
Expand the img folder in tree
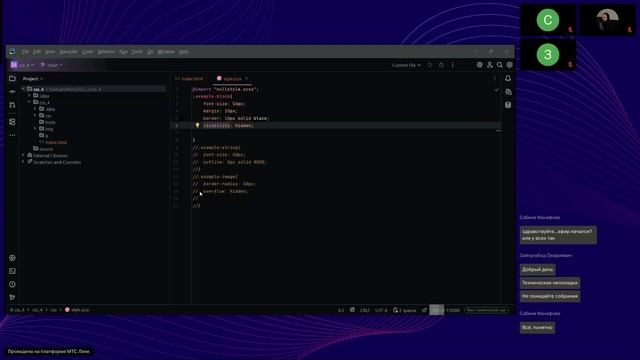point(35,129)
